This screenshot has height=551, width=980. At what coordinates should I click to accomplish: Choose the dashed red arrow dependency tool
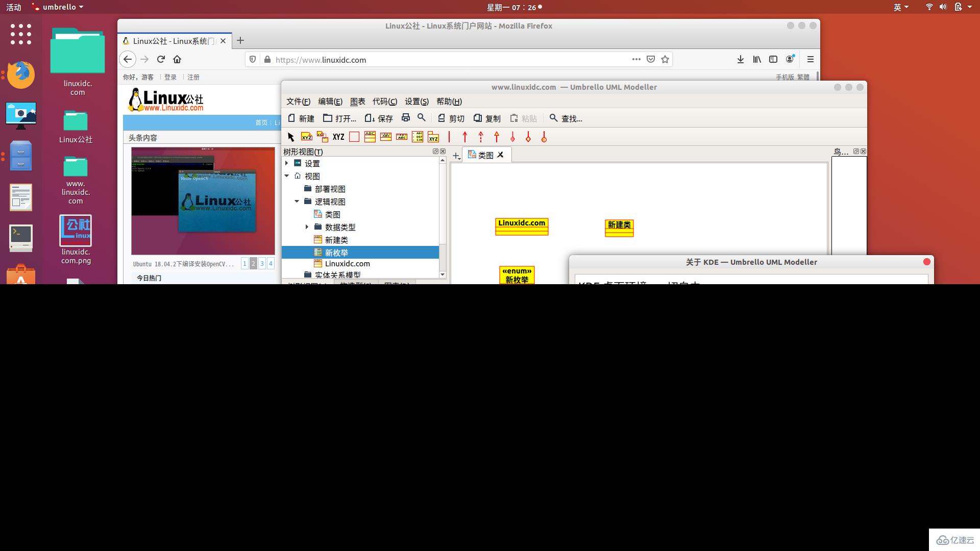click(481, 137)
